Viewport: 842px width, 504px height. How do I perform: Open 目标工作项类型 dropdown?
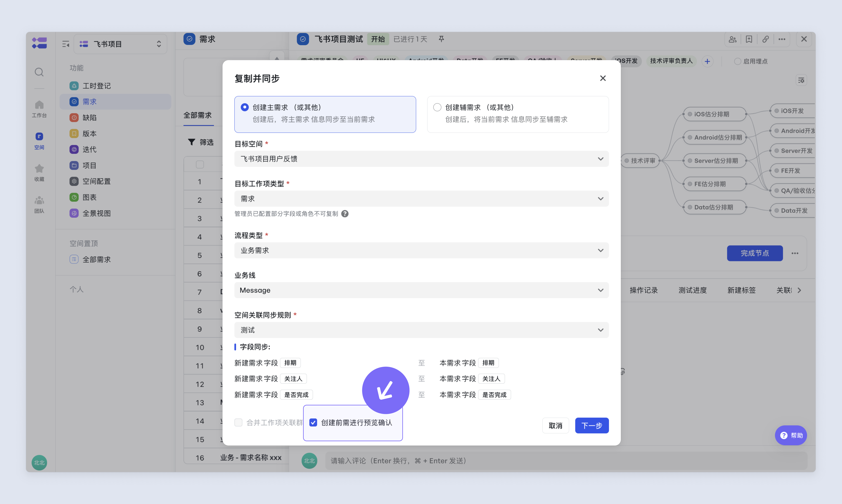[x=421, y=199]
